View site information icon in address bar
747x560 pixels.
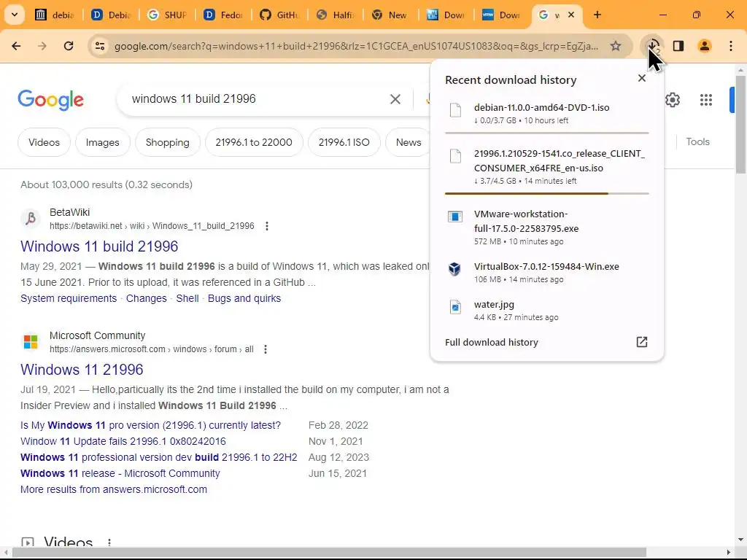[100, 46]
